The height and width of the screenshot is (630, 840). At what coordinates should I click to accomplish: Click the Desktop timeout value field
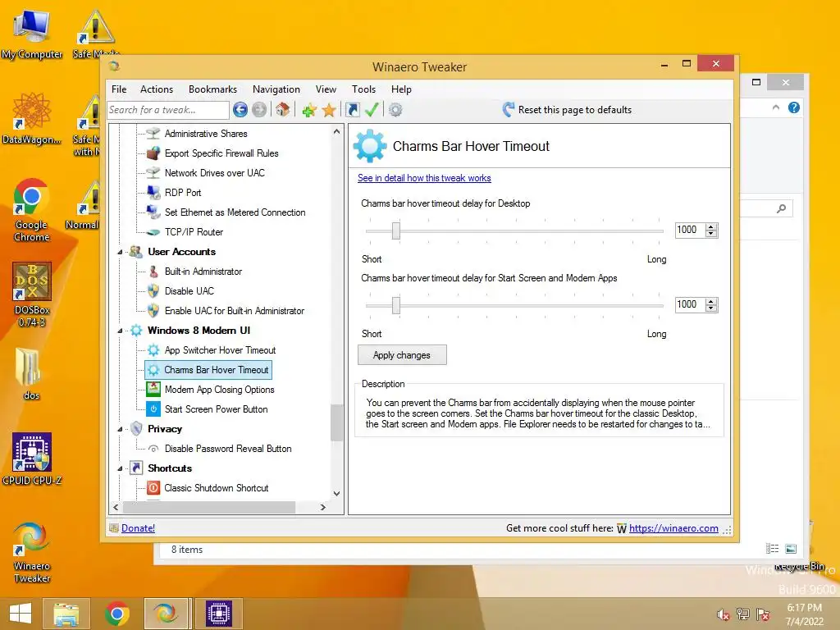(691, 230)
